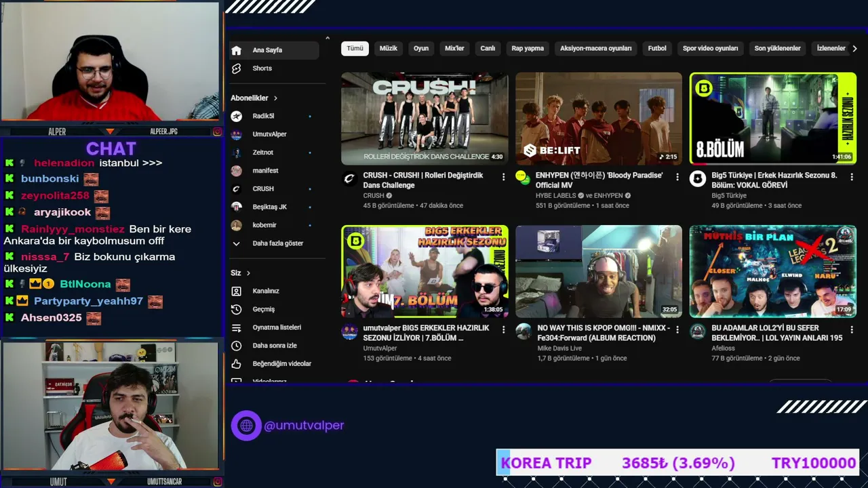This screenshot has height=488, width=868.
Task: Open the Geçmiş history icon
Action: point(236,309)
